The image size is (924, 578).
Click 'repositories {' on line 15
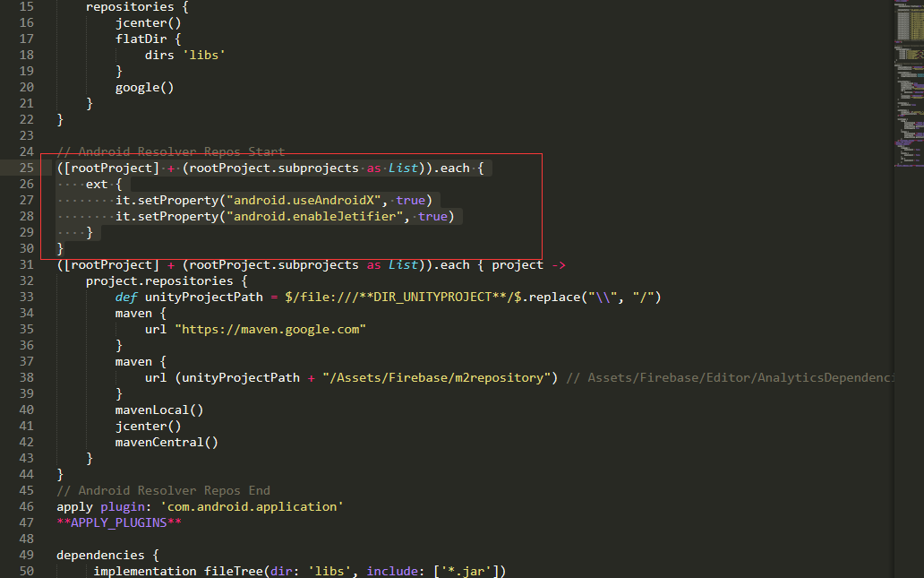pyautogui.click(x=137, y=7)
